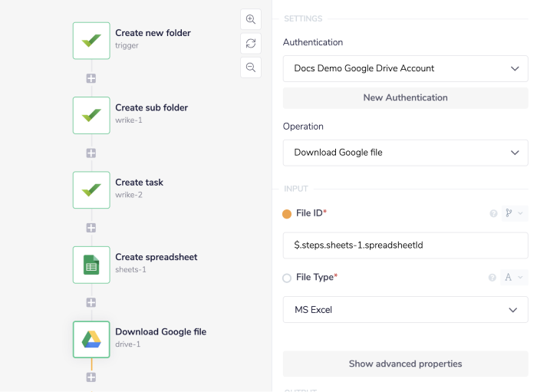Add step between Create task and spreadsheet
Image resolution: width=537 pixels, height=392 pixels.
91,228
